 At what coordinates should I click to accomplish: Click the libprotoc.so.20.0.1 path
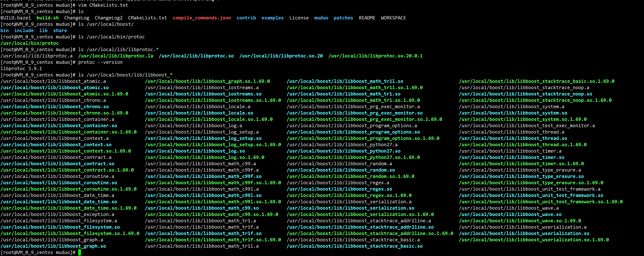click(x=375, y=56)
